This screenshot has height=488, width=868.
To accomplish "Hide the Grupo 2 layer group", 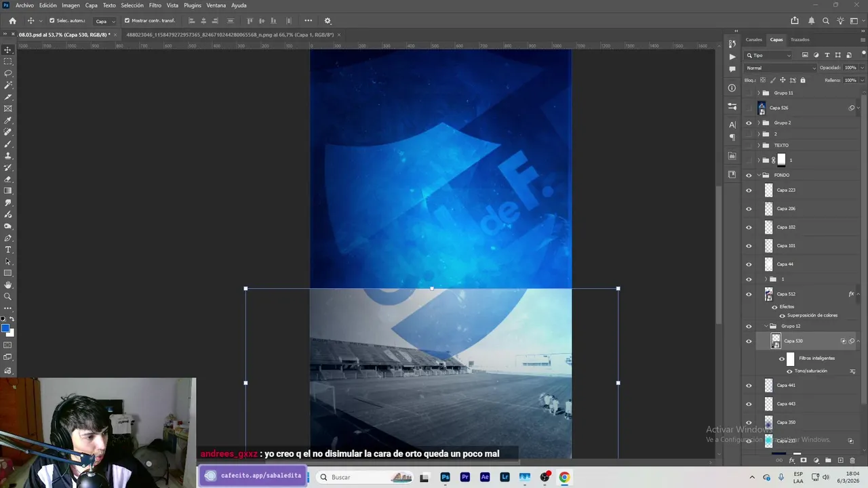I will point(749,123).
